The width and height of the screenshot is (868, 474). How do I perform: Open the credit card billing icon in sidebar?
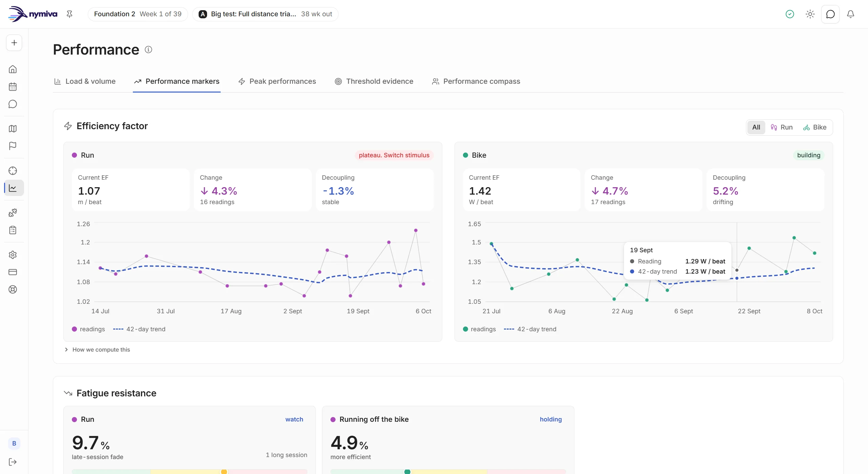pyautogui.click(x=13, y=272)
